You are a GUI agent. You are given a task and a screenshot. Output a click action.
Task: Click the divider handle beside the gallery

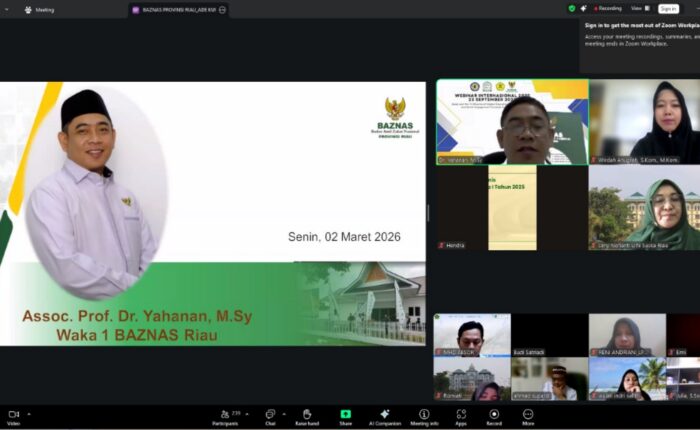(429, 212)
